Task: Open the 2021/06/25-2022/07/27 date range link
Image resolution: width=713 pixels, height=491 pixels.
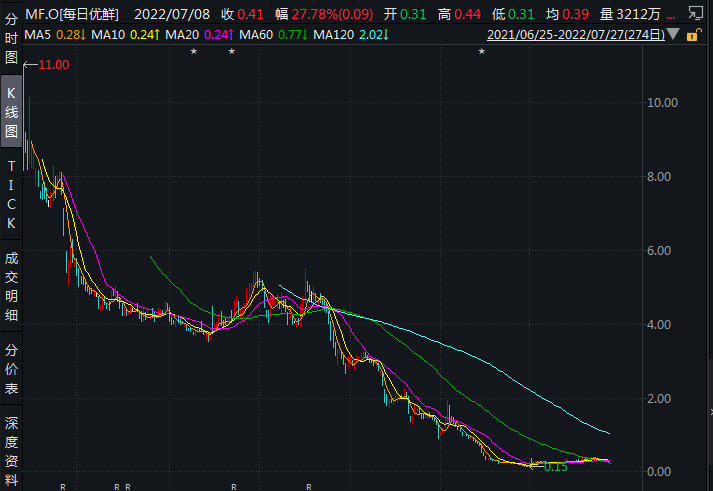Action: click(575, 34)
